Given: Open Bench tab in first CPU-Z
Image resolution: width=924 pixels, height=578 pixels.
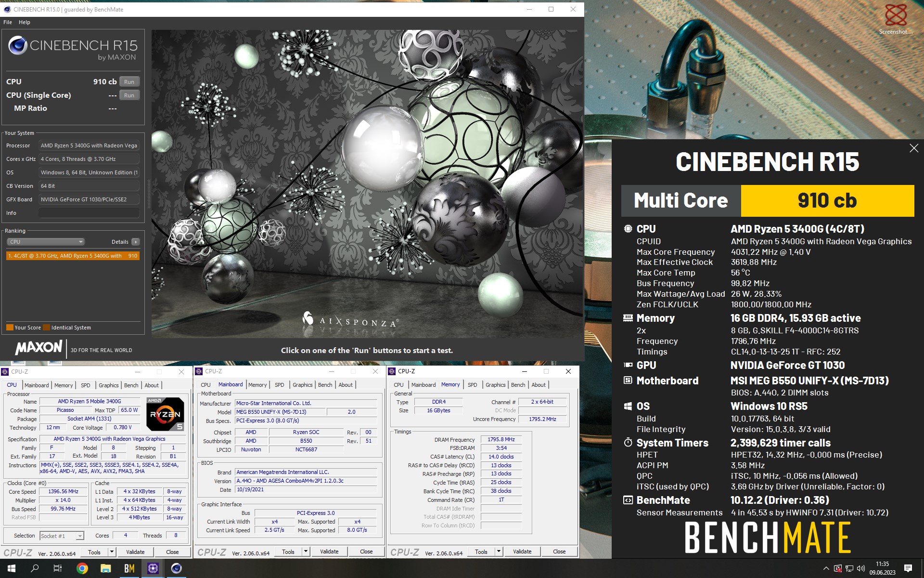Looking at the screenshot, I should click(x=131, y=385).
